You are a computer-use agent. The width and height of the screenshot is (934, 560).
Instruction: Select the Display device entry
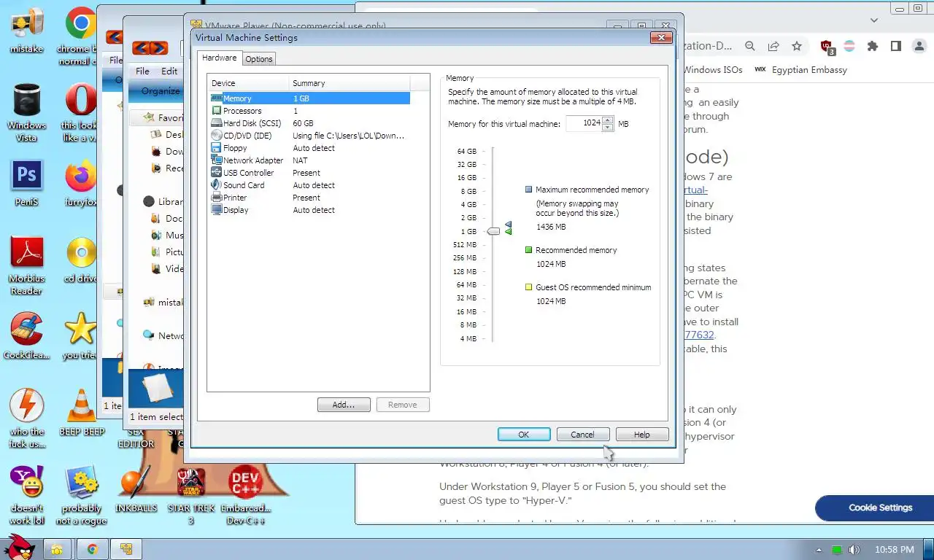pyautogui.click(x=309, y=210)
